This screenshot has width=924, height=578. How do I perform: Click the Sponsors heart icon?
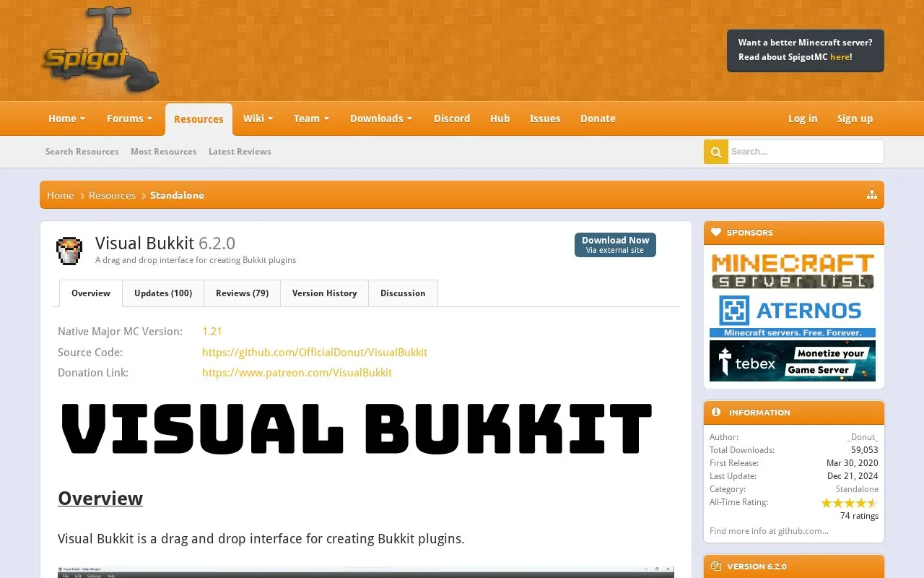tap(716, 233)
